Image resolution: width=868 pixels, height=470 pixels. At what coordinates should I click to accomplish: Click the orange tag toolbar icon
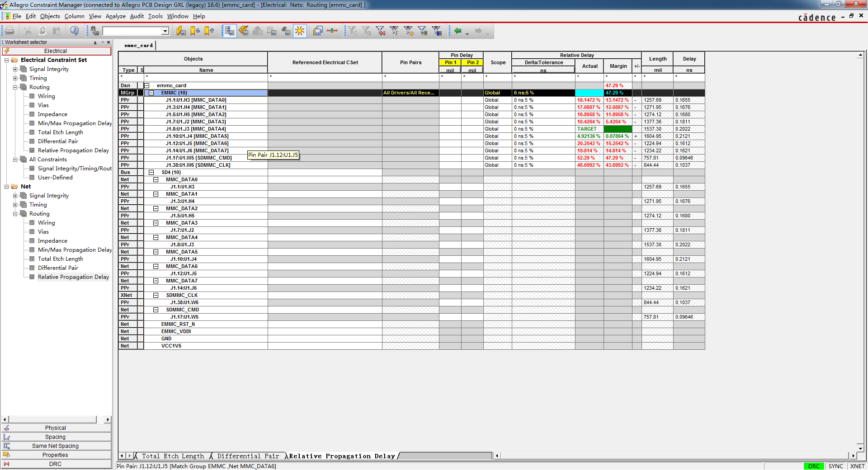[x=244, y=31]
